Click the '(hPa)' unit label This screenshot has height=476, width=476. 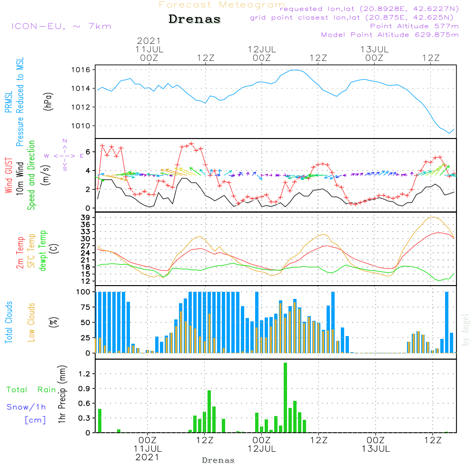coord(48,101)
